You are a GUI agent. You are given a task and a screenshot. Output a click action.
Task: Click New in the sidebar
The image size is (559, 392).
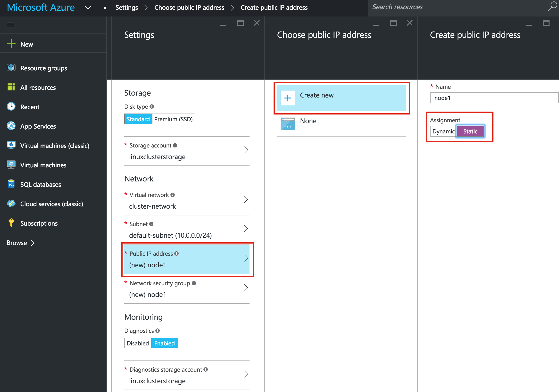coord(26,44)
